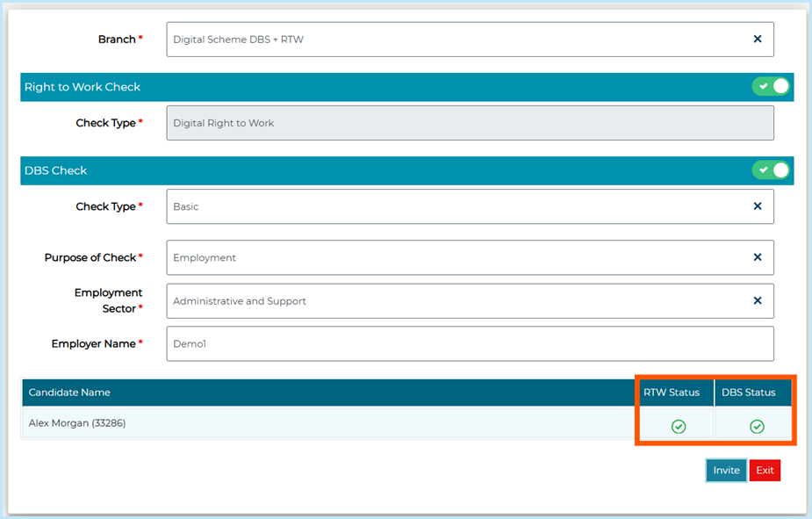Open the DBS Check Type dropdown showing Basic
Image resolution: width=812 pixels, height=519 pixels.
(470, 206)
